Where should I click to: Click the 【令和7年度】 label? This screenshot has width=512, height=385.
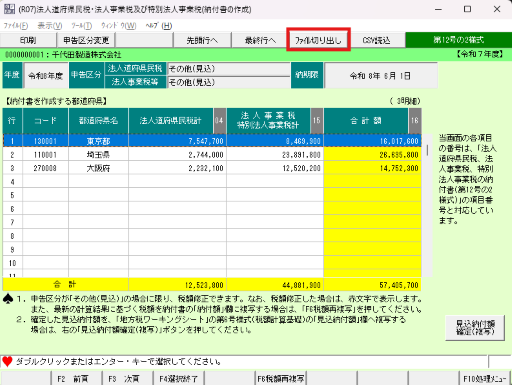pyautogui.click(x=479, y=54)
